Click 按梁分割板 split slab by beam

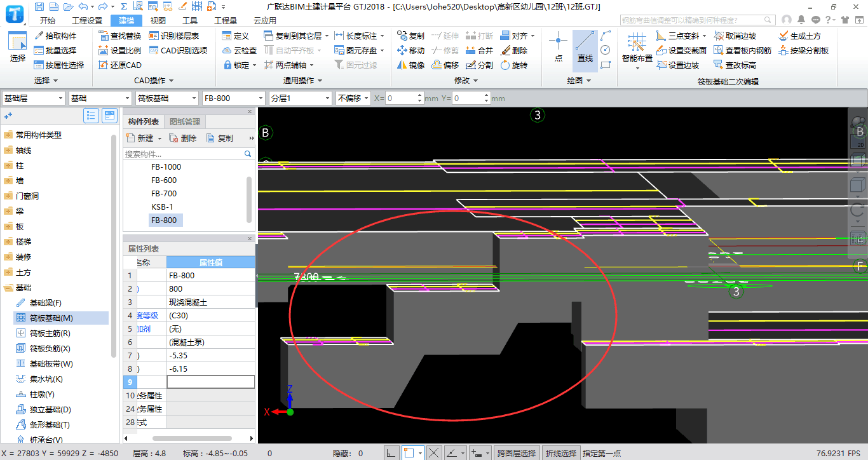pos(803,50)
